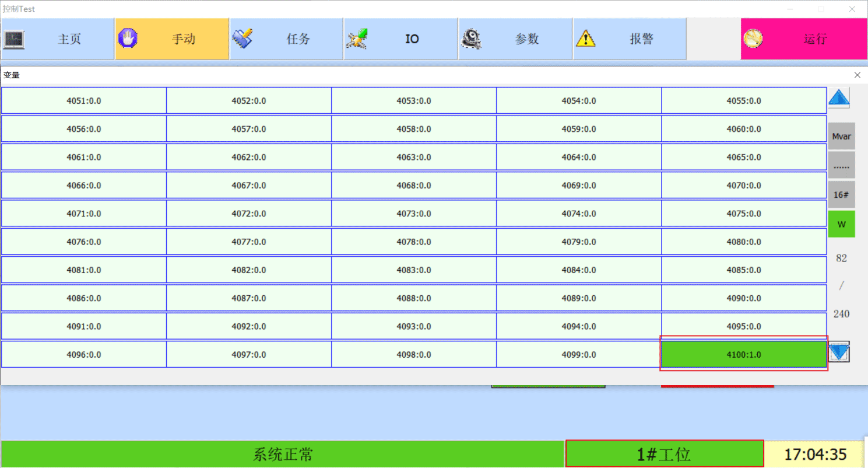Screen dimensions: 868x468
Task: Click the parameters gear icon
Action: [x=471, y=39]
